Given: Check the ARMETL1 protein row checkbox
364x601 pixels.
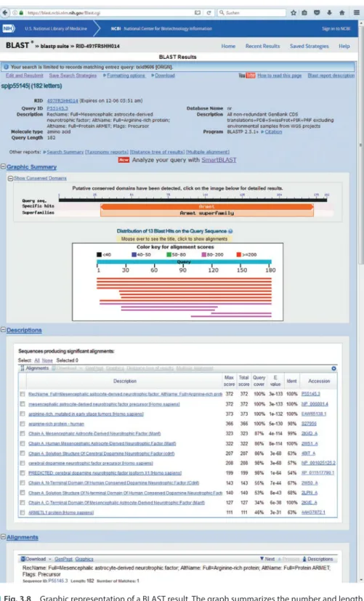Looking at the screenshot, I should (x=23, y=512).
